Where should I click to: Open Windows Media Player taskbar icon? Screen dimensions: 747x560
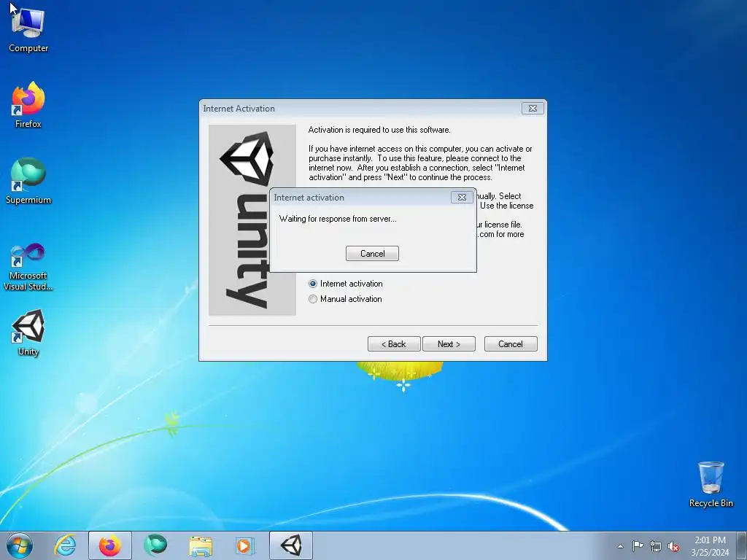(x=246, y=545)
